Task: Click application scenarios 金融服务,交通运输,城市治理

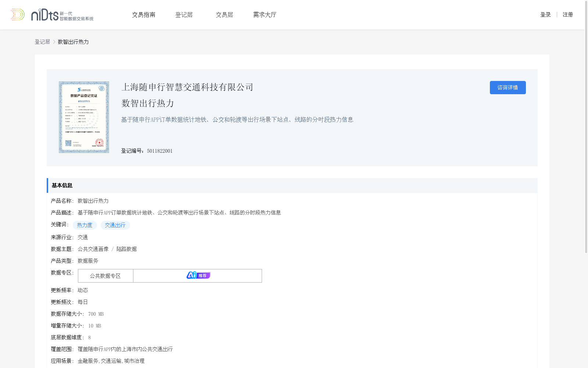Action: [x=111, y=361]
